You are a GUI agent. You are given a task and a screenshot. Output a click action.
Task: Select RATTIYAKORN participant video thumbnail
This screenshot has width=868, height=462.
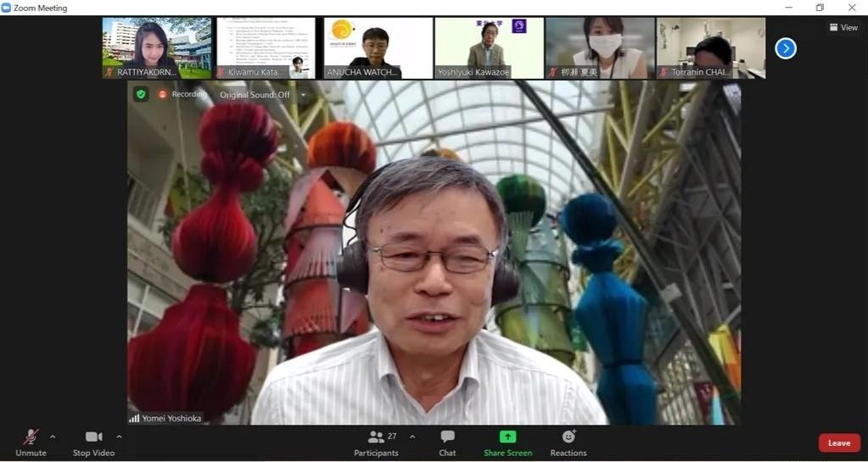(x=157, y=47)
